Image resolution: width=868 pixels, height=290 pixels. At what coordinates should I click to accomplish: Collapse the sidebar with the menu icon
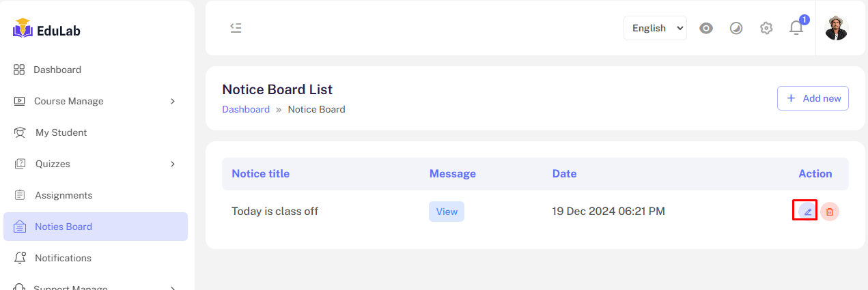pos(236,28)
